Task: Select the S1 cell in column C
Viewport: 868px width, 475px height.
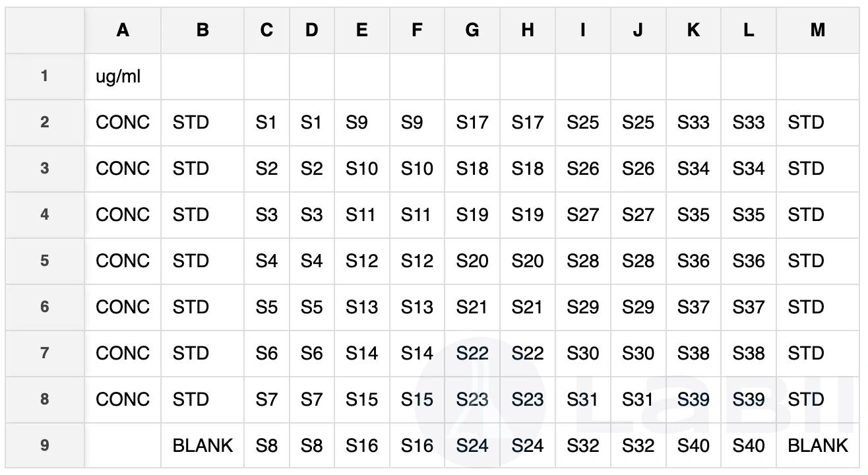Action: click(x=266, y=123)
